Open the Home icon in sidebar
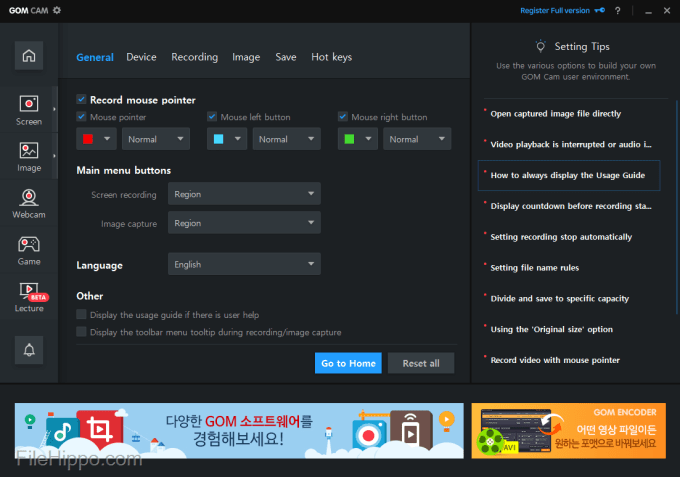The height and width of the screenshot is (477, 680). (x=29, y=56)
